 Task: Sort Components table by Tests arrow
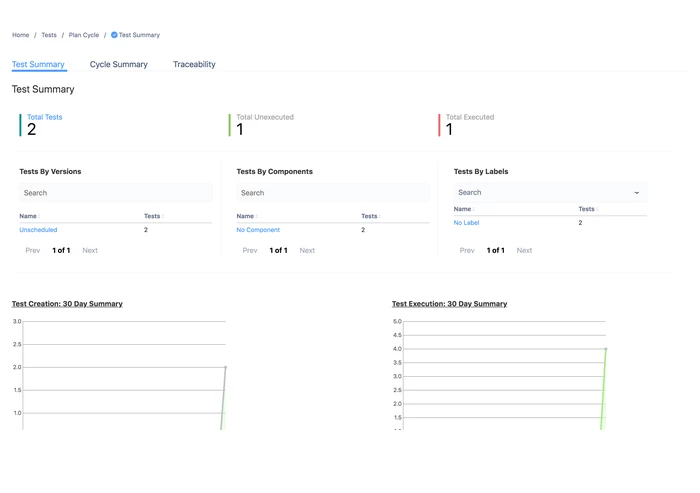click(379, 217)
